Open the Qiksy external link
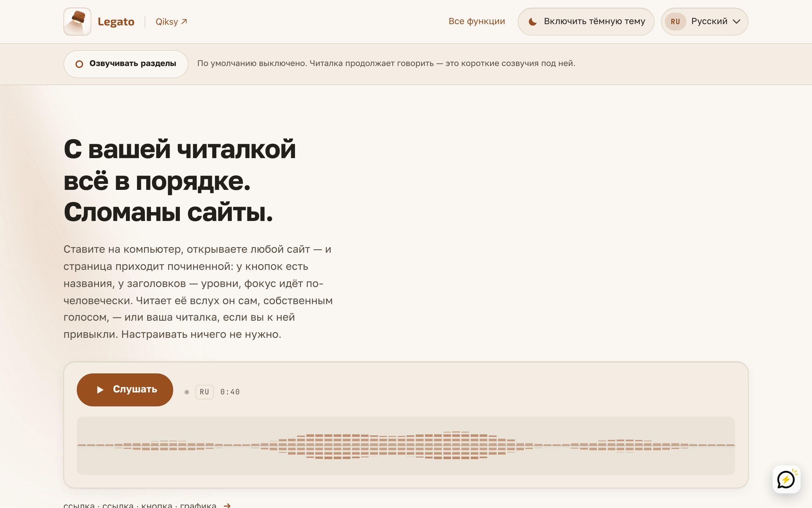 point(171,22)
